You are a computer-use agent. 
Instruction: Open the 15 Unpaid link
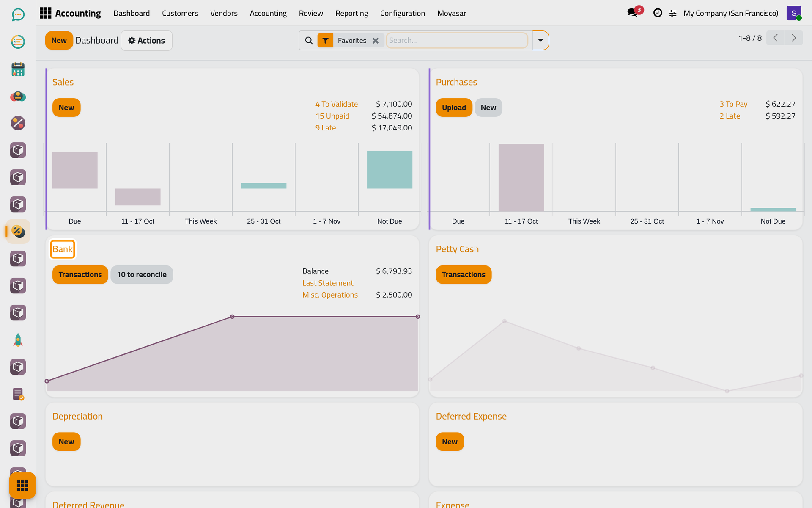pos(332,116)
